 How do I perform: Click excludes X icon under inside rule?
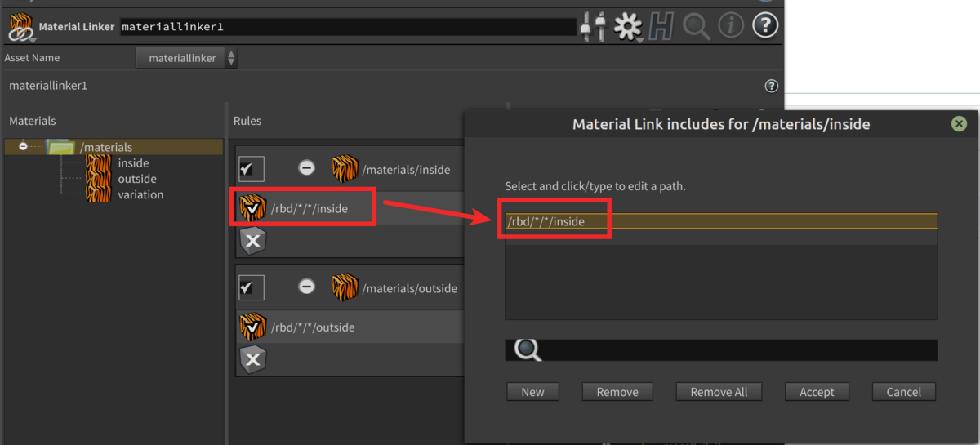click(252, 242)
